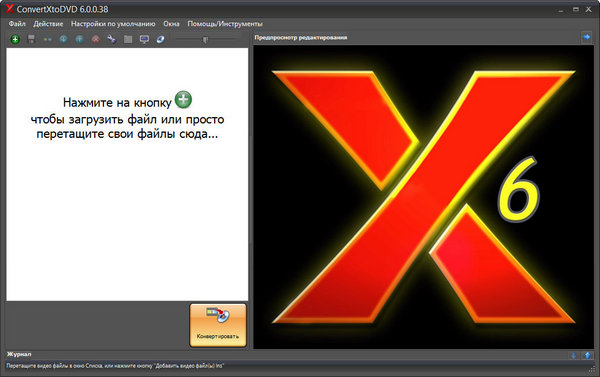Click the green plus icon in the hint text
Screen dimensions: 600x377
(183, 100)
